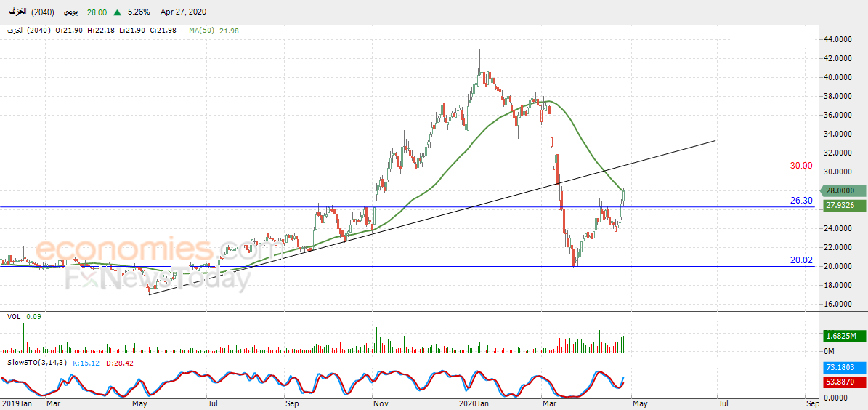The height and width of the screenshot is (410, 868).
Task: Select the يومي daily interval label
Action: coord(70,12)
